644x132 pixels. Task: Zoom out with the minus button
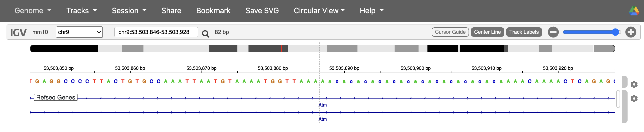tap(553, 32)
